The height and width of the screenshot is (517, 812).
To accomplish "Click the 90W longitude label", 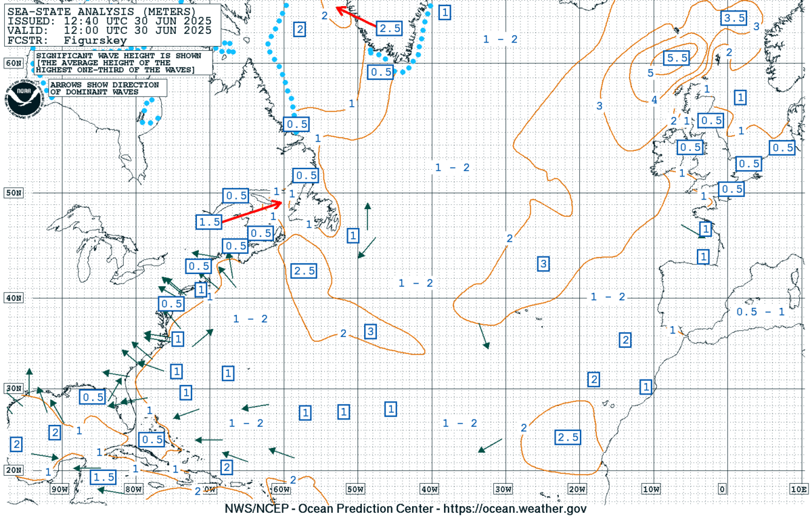I will pos(60,489).
